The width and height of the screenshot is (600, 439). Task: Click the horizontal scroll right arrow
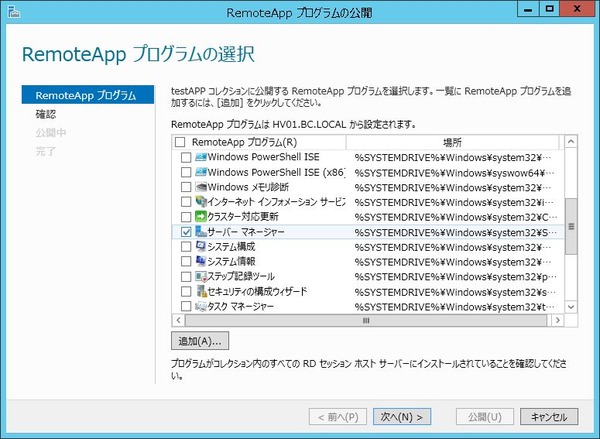coord(558,320)
